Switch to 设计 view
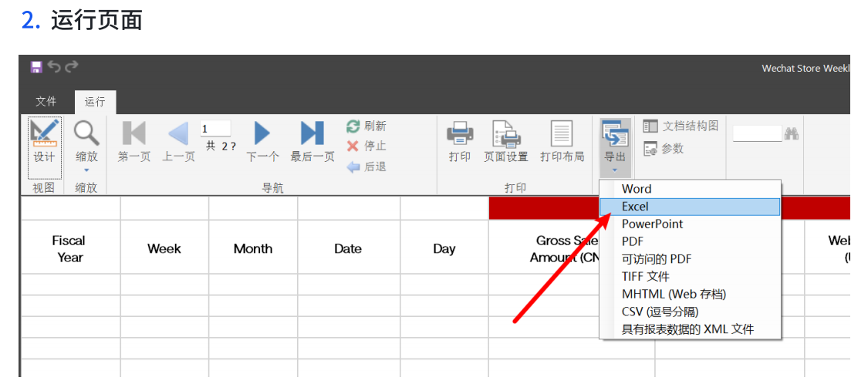Screen dimensions: 868x384 [44, 148]
